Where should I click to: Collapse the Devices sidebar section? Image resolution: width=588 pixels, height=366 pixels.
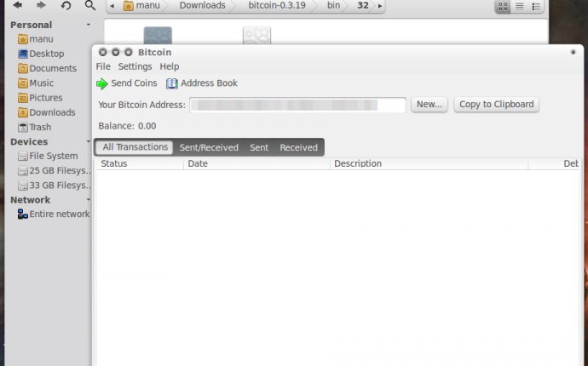coord(89,141)
